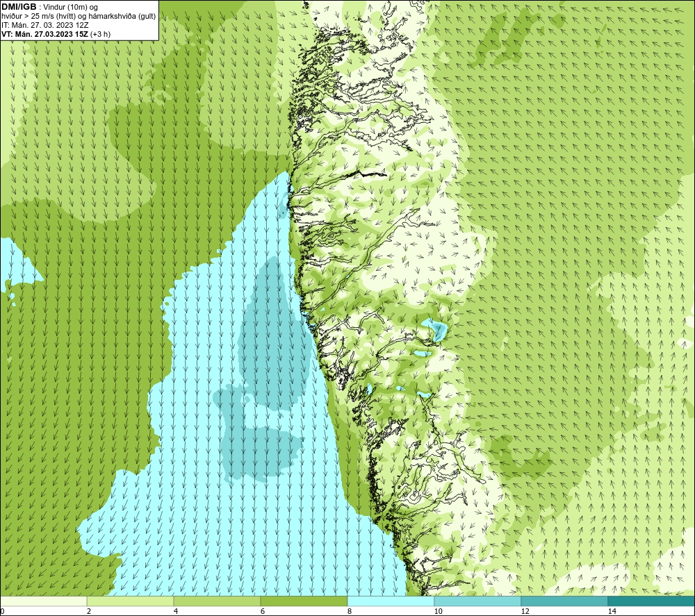Viewport: 695px width, 616px height.
Task: Click the teal 12–14 m/s legend swatch
Action: (x=564, y=601)
